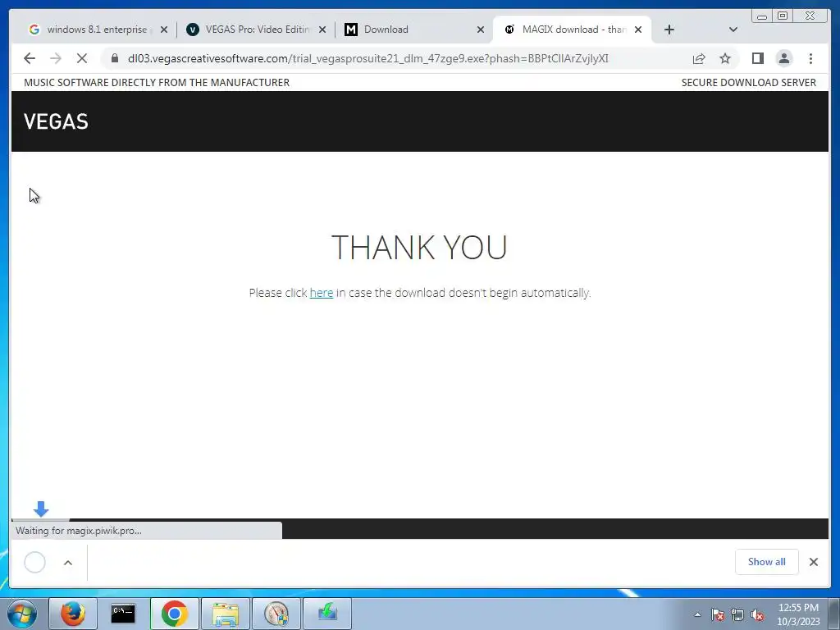840x630 pixels.
Task: Click the 'here' download link
Action: tap(322, 293)
